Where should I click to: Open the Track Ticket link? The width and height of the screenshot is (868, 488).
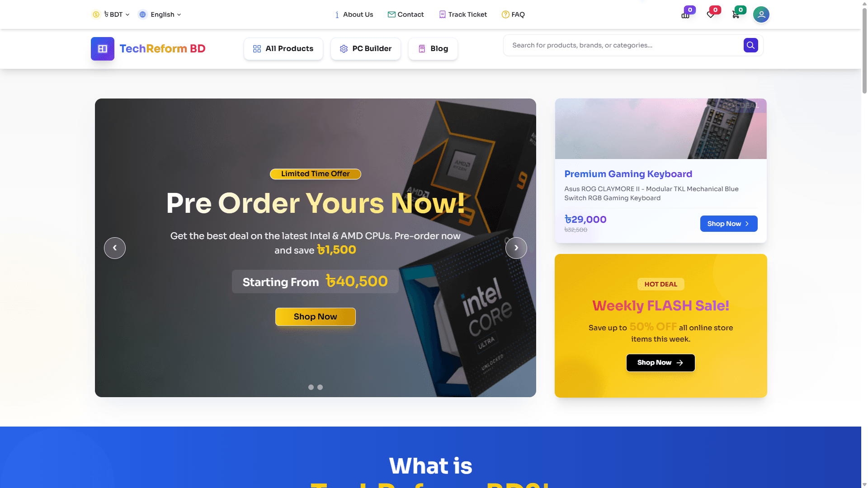tap(463, 14)
